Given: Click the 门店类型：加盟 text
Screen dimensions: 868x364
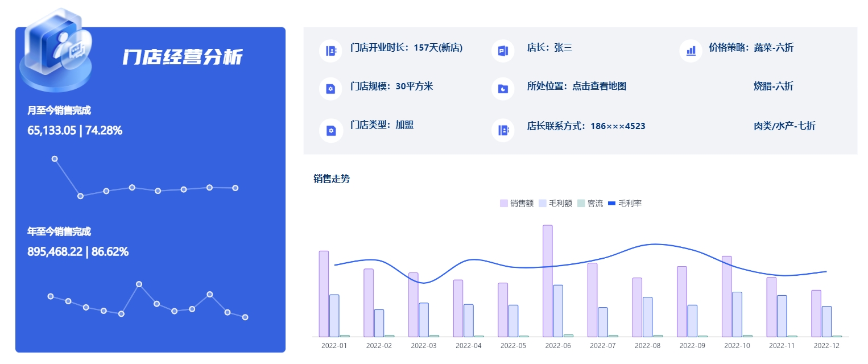Looking at the screenshot, I should [x=382, y=125].
